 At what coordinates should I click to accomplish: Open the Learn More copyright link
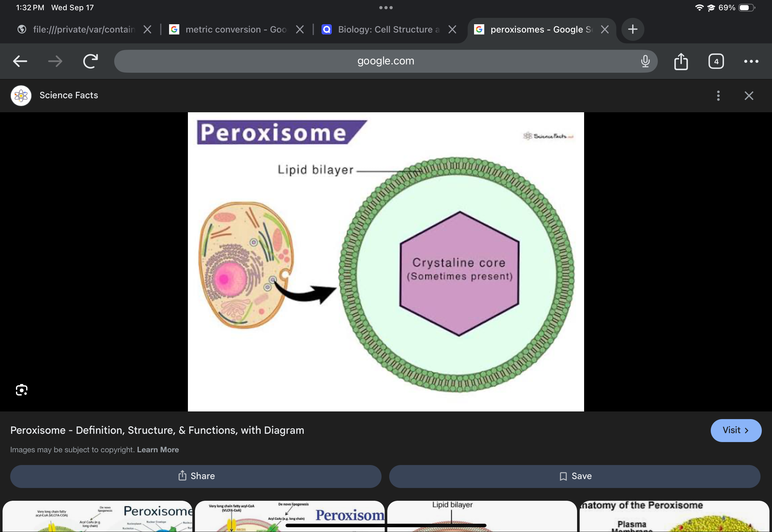(x=158, y=450)
